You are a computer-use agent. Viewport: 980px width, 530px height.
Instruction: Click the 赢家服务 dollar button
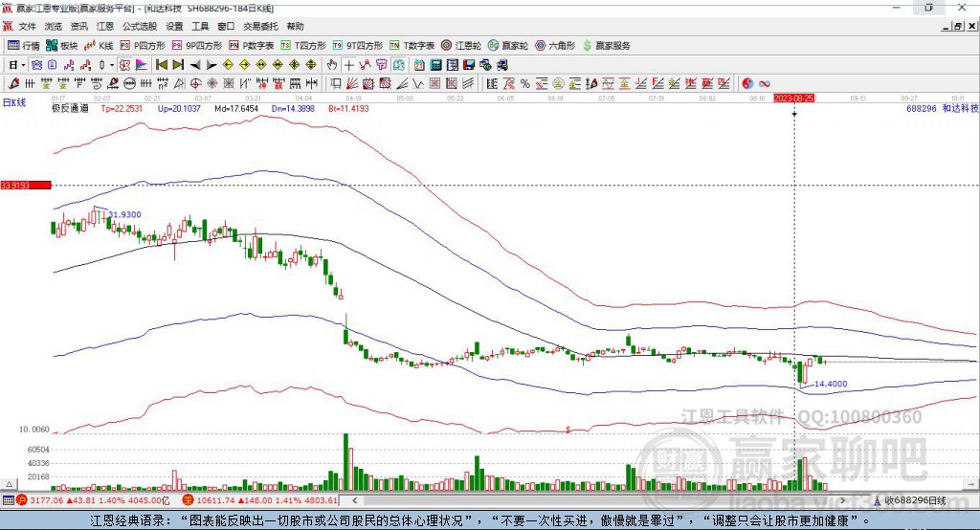(x=606, y=46)
